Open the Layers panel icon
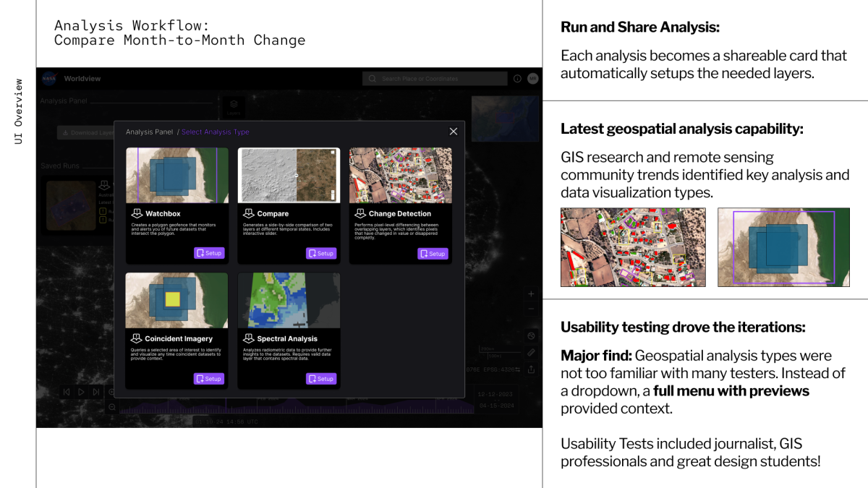The image size is (868, 488). pyautogui.click(x=234, y=107)
